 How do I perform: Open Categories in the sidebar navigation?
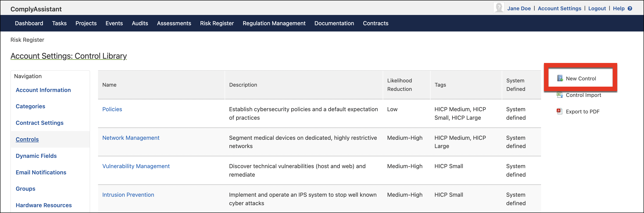[31, 106]
